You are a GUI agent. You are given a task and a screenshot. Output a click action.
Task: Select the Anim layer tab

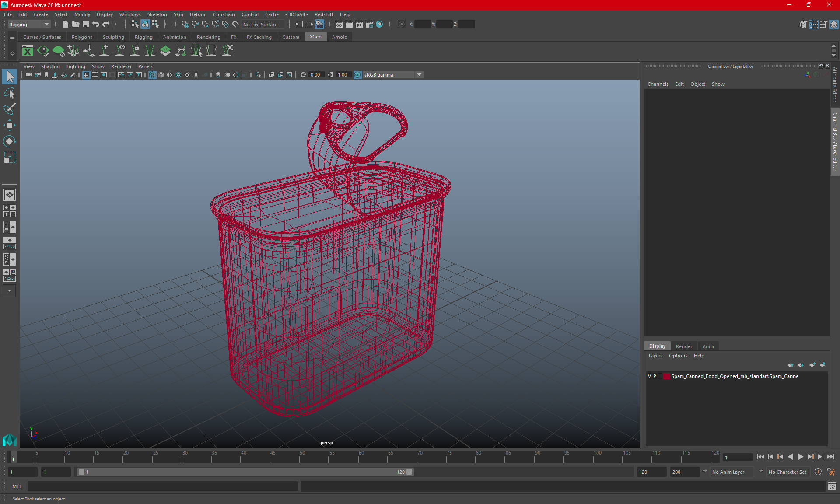pyautogui.click(x=708, y=346)
